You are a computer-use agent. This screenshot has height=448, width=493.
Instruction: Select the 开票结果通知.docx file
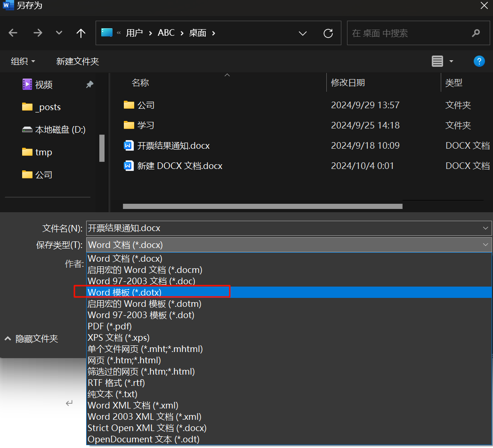click(173, 146)
